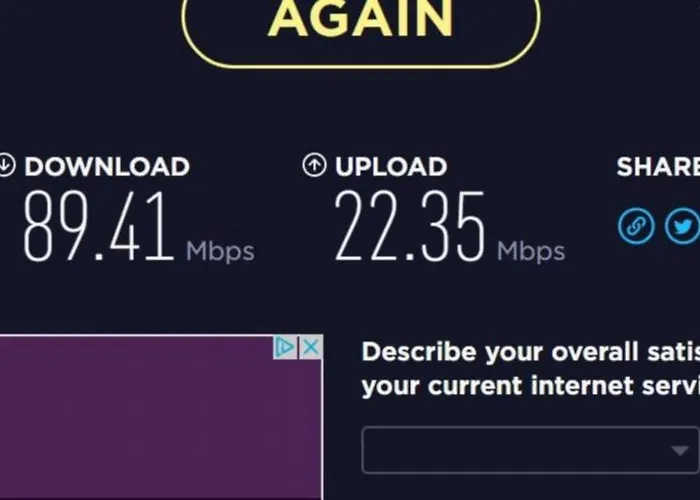The height and width of the screenshot is (500, 700).
Task: Click the 22.35 upload speed value
Action: (x=409, y=226)
